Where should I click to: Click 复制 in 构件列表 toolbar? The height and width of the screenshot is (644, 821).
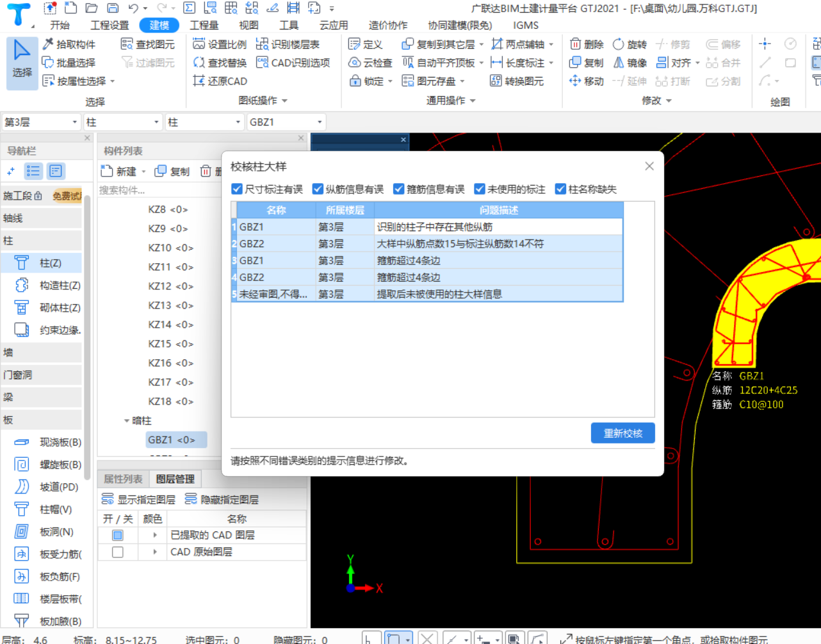(172, 172)
